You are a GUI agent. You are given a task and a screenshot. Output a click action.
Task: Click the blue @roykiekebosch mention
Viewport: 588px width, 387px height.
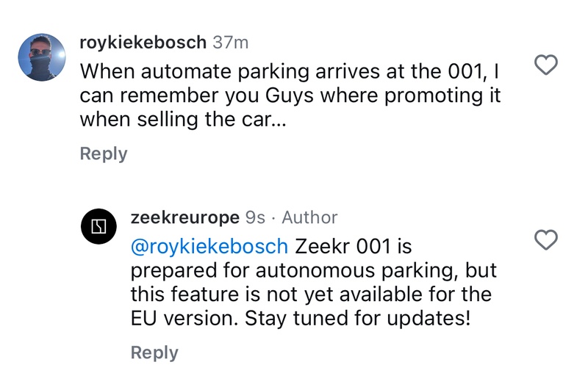coord(209,245)
